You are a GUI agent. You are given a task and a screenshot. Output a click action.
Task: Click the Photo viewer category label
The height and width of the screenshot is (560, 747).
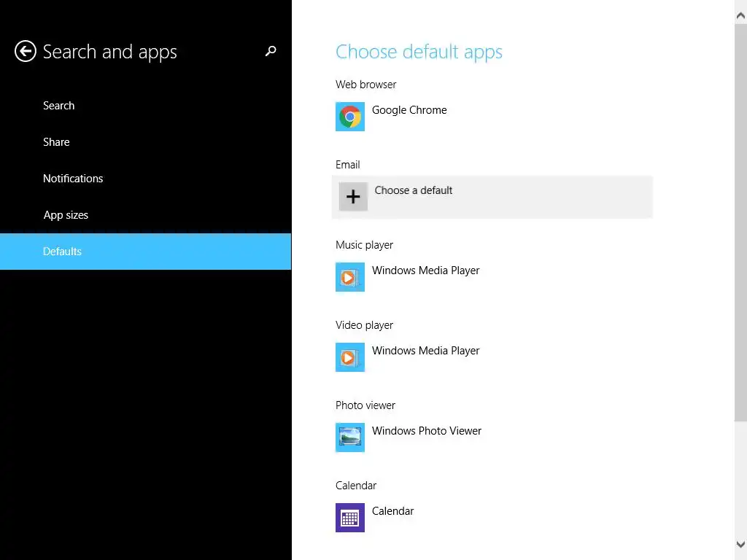(x=365, y=405)
